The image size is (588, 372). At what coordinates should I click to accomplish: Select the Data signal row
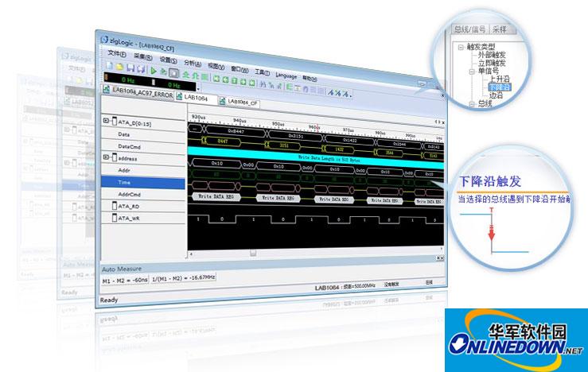pos(144,134)
